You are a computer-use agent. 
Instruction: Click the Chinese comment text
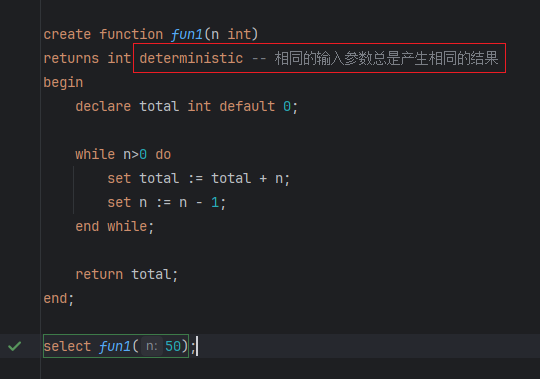tap(386, 58)
